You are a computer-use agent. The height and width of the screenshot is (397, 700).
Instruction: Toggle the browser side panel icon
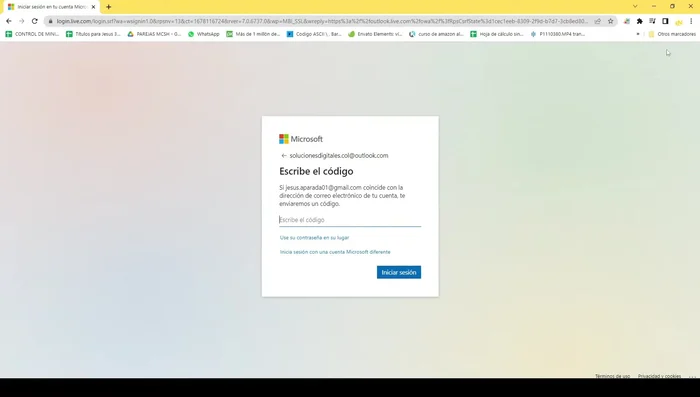(665, 21)
